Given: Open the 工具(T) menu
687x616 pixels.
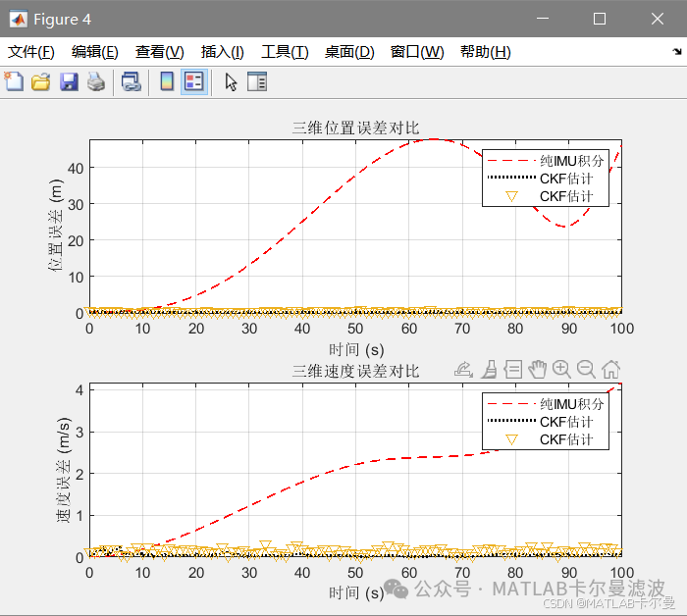Looking at the screenshot, I should point(285,52).
